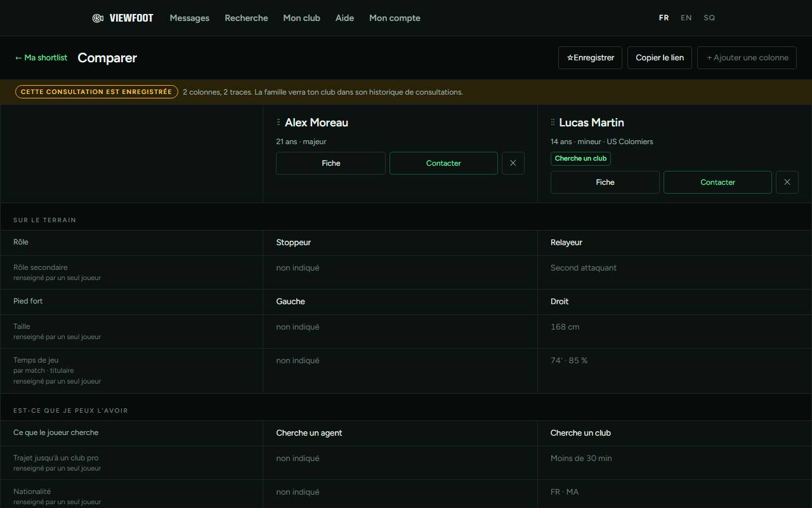Select the Lucas Martin name heading
This screenshot has height=508, width=812.
click(591, 123)
